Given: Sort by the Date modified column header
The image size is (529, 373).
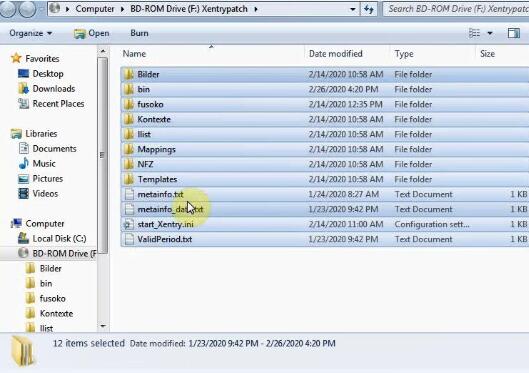Looking at the screenshot, I should click(x=336, y=54).
